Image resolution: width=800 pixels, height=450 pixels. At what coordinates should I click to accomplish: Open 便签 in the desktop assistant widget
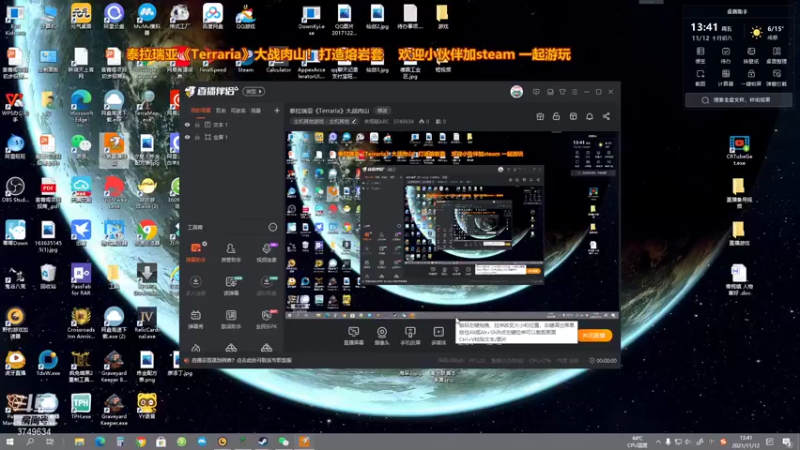pyautogui.click(x=701, y=55)
